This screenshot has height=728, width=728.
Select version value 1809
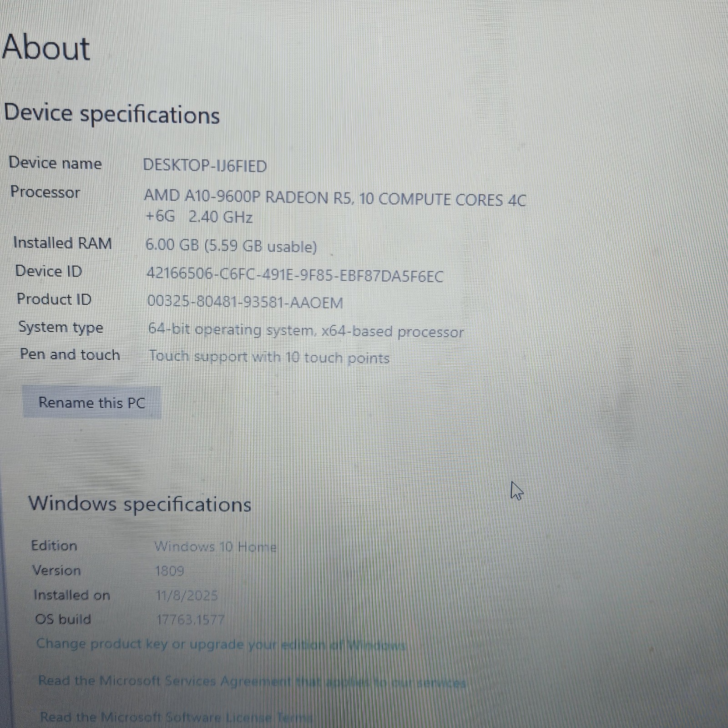[169, 571]
